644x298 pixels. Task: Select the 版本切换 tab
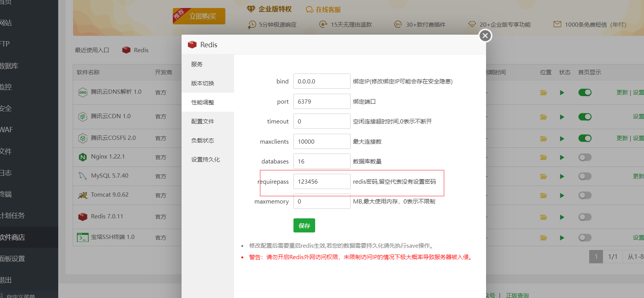(203, 83)
